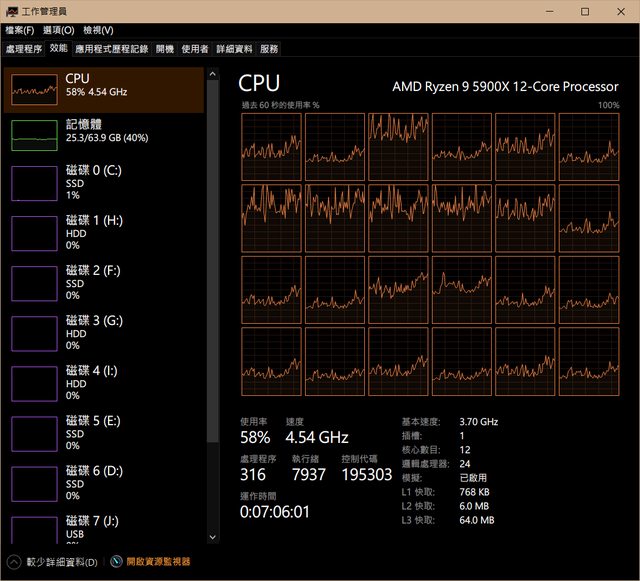Screen dimensions: 640x581
Task: Click the resource monitor icon at bottom
Action: coord(117,562)
